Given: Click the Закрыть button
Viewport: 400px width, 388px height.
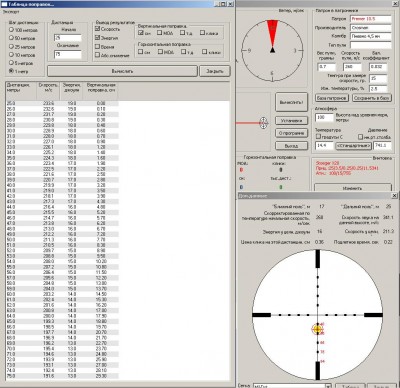Looking at the screenshot, I should 215,71.
